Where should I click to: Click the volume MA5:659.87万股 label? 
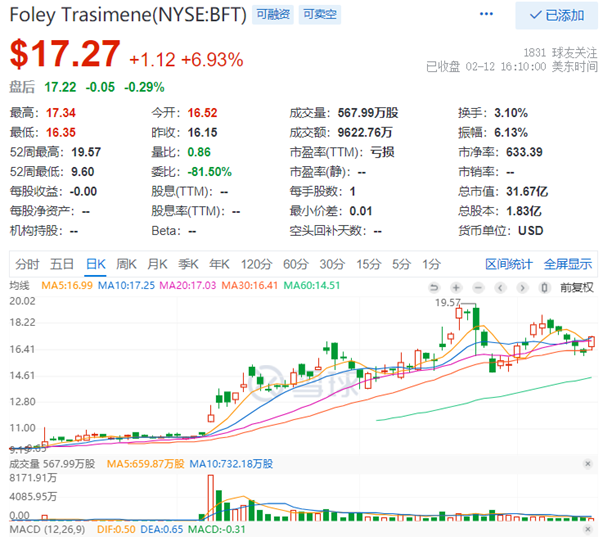tap(145, 464)
